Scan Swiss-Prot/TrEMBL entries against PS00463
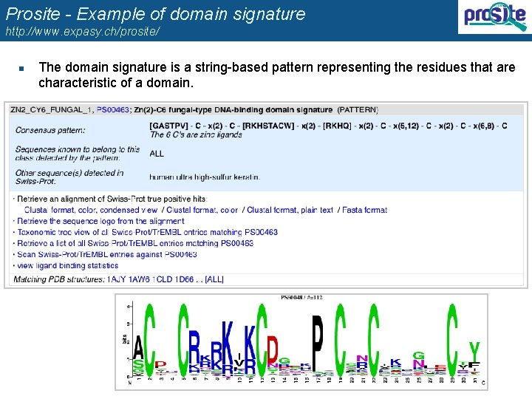The height and width of the screenshot is (399, 532). point(107,254)
